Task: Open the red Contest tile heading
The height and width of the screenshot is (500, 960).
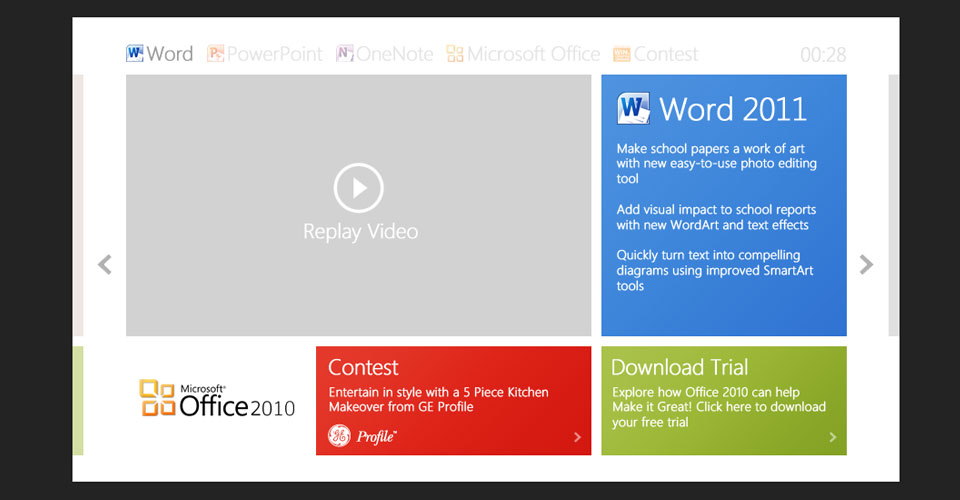Action: tap(363, 367)
